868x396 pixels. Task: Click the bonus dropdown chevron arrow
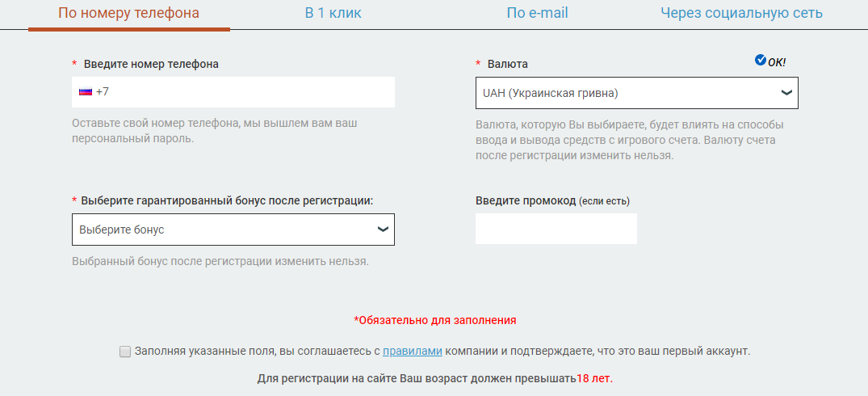383,229
